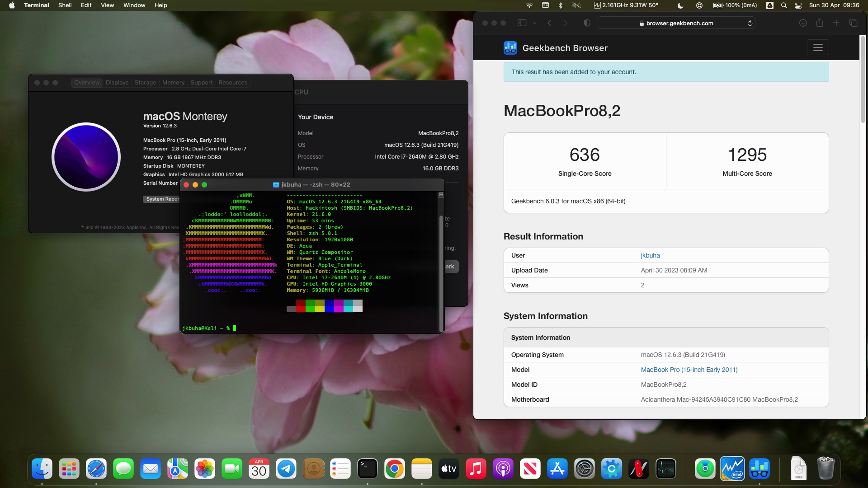Open Telegram from the dock
Screen dimensions: 868x488
(286, 469)
